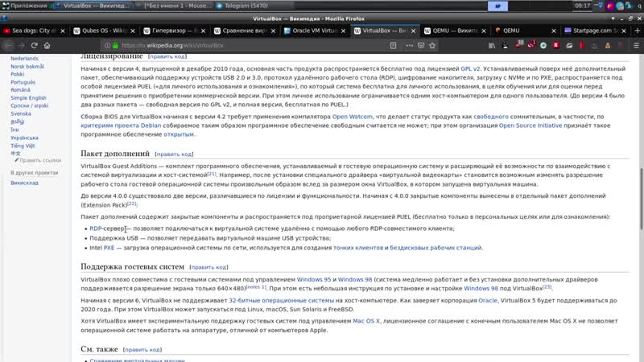
Task: Follow the Open Watcom link
Action: 352,117
